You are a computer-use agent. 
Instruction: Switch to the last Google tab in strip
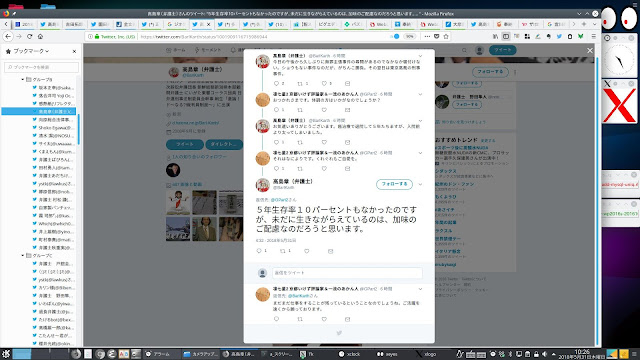(x=556, y=24)
